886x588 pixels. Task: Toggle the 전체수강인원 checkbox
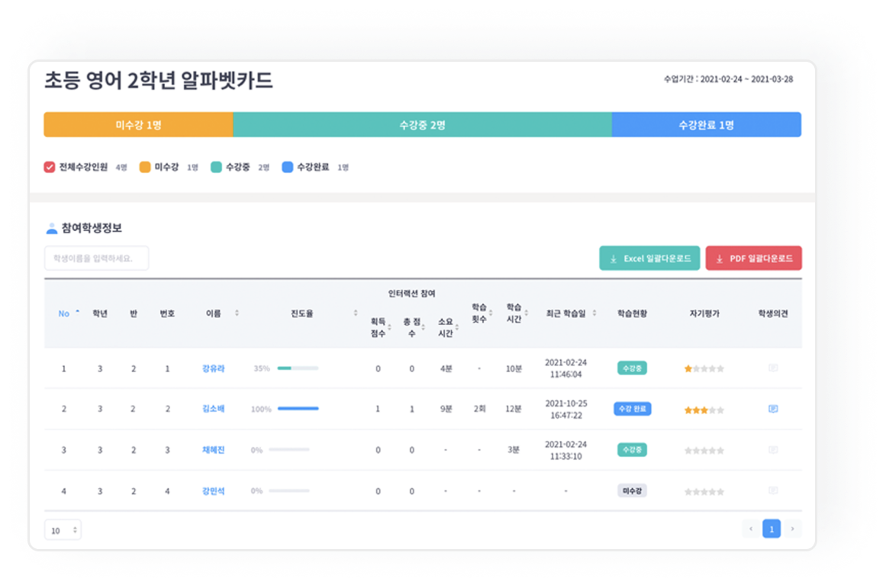50,167
